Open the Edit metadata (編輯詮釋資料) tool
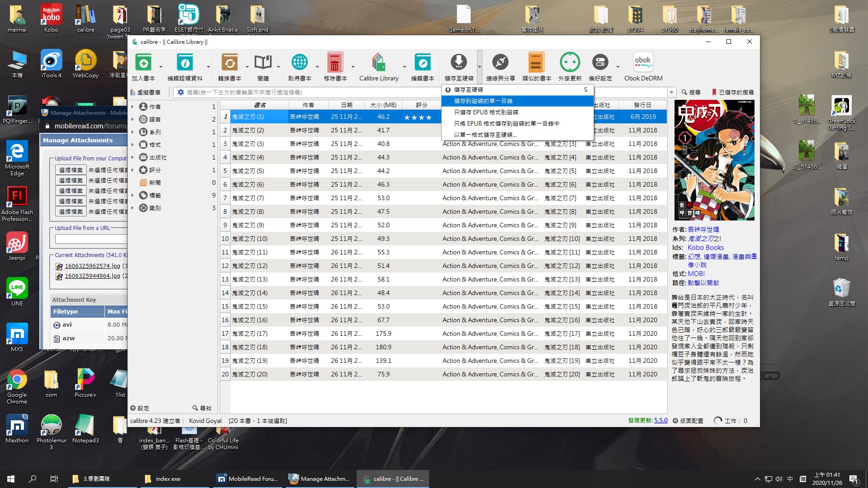The image size is (868, 488). click(x=184, y=63)
